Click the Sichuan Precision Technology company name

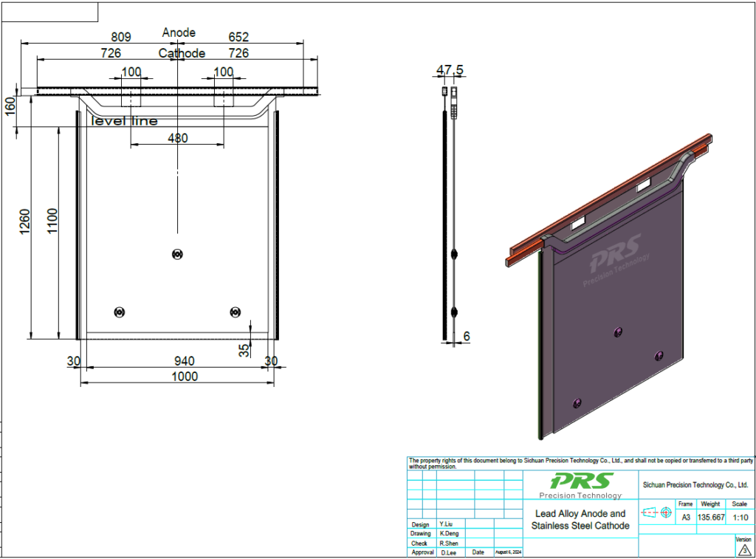[x=695, y=485]
